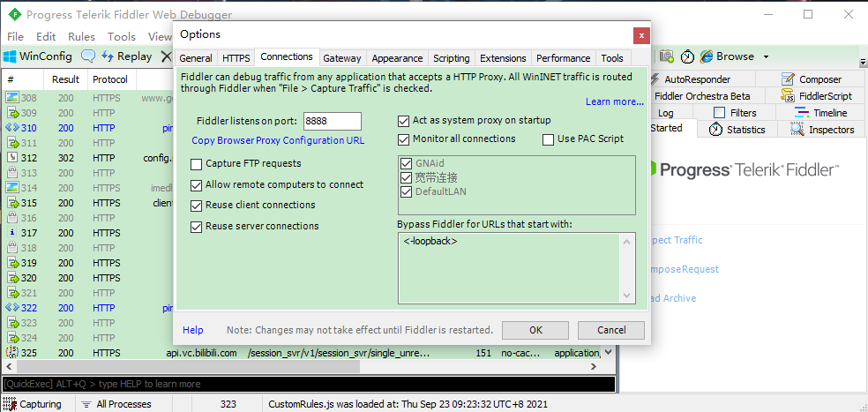This screenshot has width=868, height=412.
Task: Click the blue arrows icon of session 310
Action: coord(12,128)
